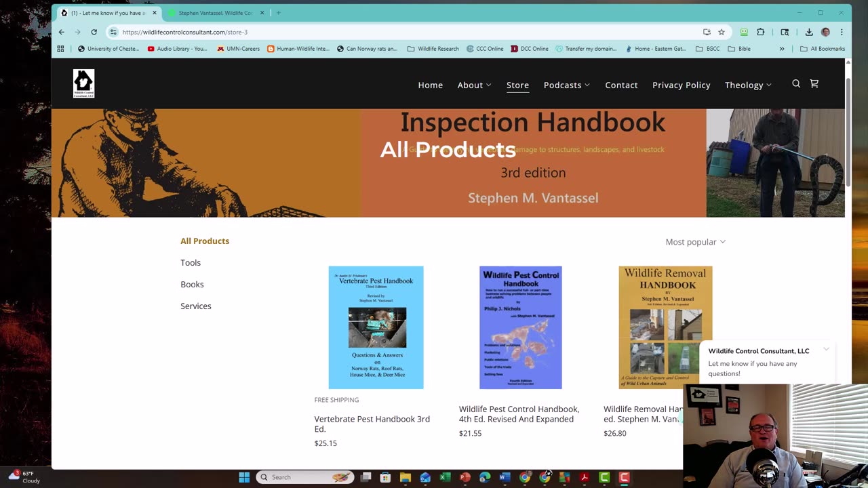Open the Privacy Policy nav item

click(681, 85)
